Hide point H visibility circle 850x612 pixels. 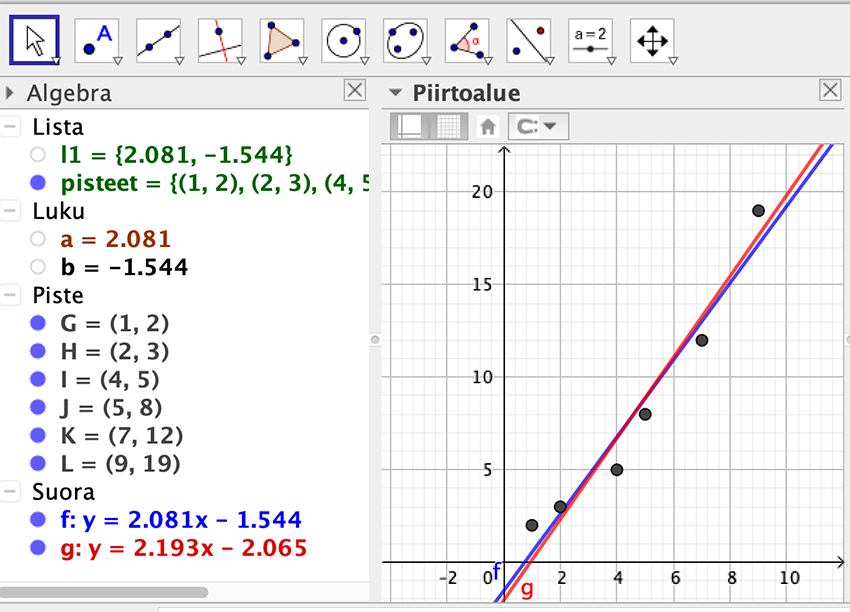(38, 351)
